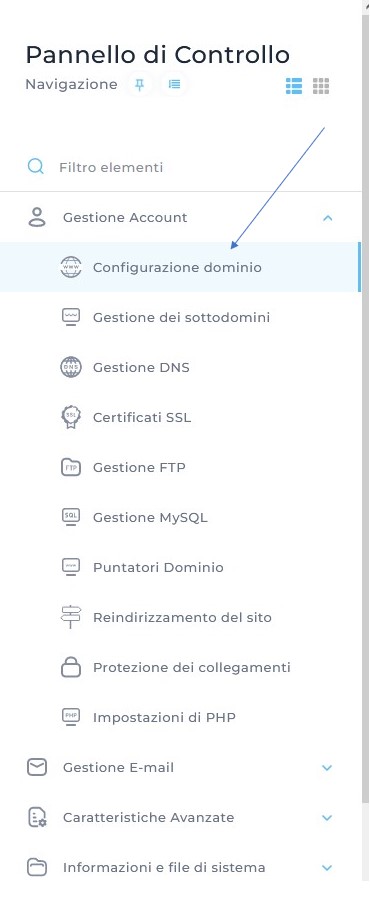
Task: Click the search magnifier icon
Action: pos(36,167)
